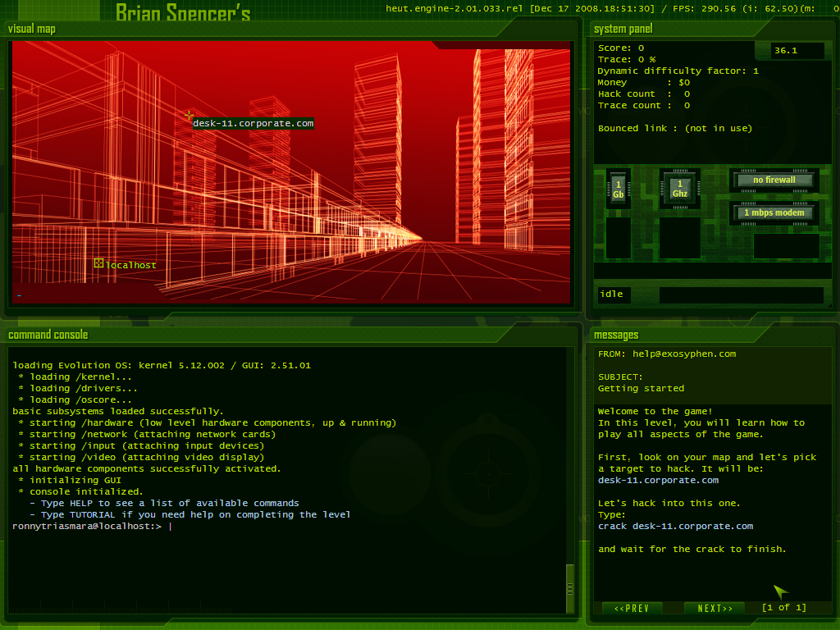Click the no firewall hardware chip
The height and width of the screenshot is (630, 840).
click(774, 180)
